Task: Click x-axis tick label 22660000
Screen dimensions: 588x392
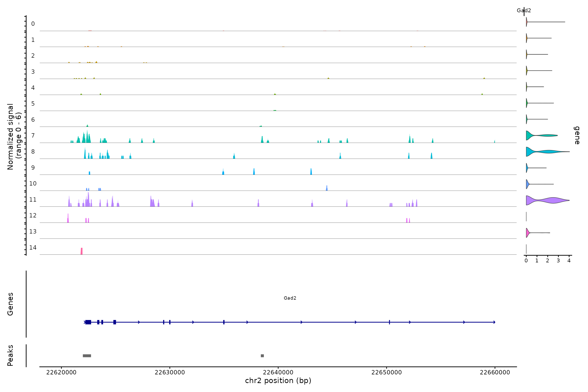Action: pyautogui.click(x=495, y=372)
